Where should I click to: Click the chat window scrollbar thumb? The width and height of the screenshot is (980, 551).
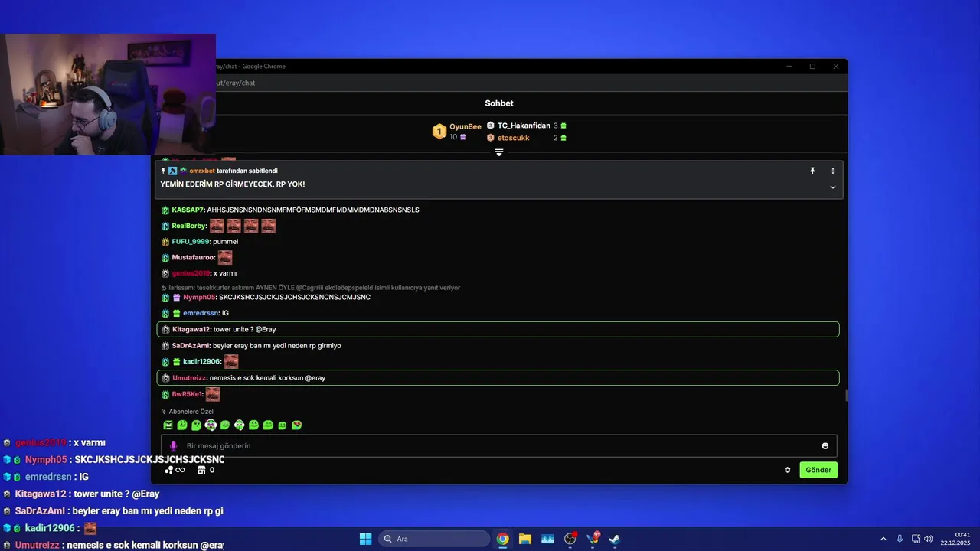click(x=846, y=396)
